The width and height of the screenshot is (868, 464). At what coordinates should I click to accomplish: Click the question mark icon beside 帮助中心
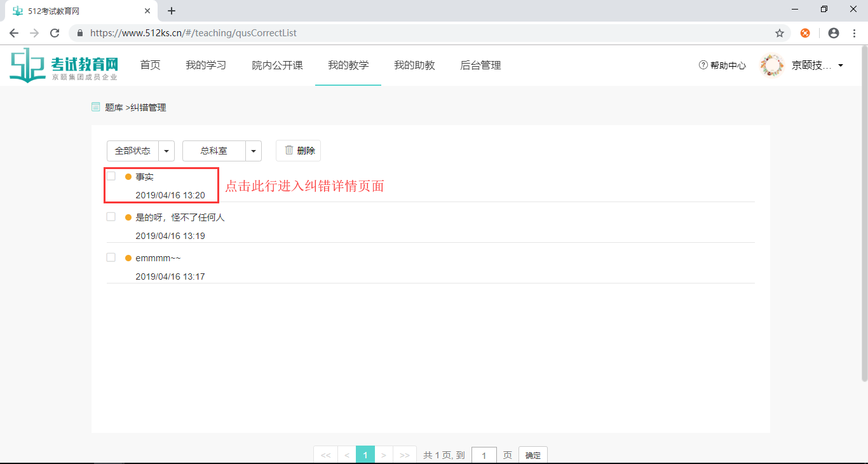pyautogui.click(x=702, y=64)
